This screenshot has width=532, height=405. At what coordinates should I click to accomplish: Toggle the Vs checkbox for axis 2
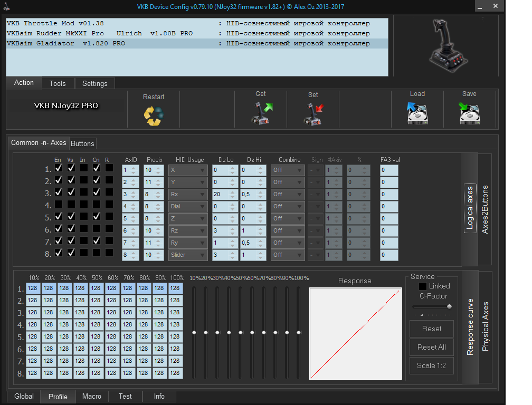pos(71,180)
